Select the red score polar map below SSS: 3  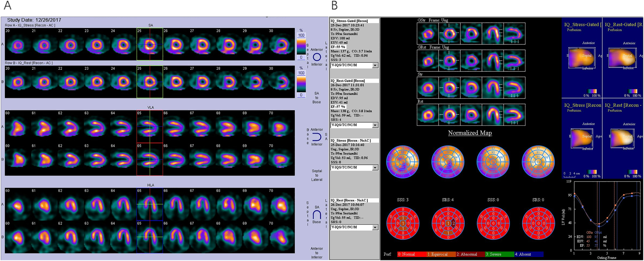403,223
